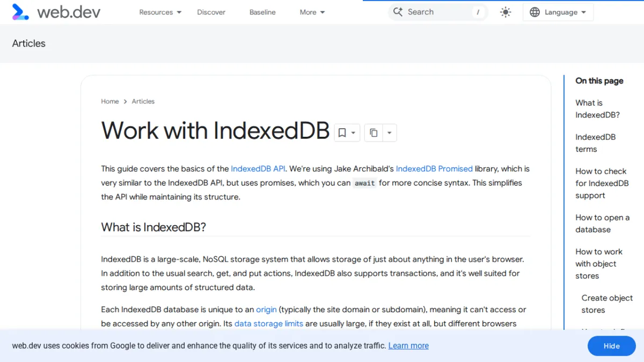The width and height of the screenshot is (644, 362).
Task: Click the globe icon in Language button
Action: click(535, 12)
